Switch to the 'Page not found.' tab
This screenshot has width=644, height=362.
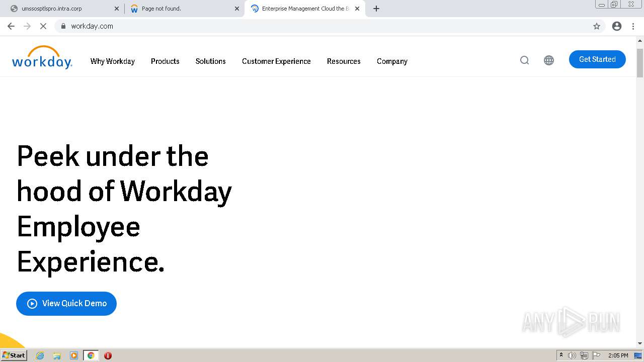tap(184, 9)
